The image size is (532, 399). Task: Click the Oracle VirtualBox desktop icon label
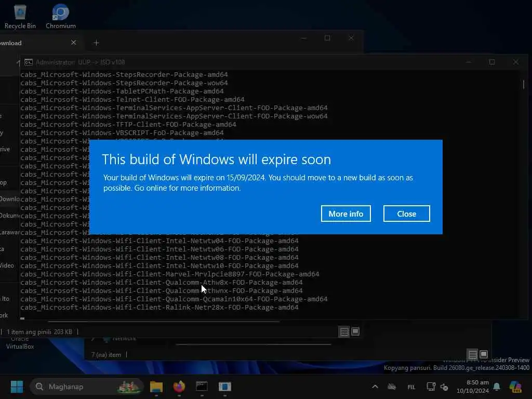coord(20,343)
